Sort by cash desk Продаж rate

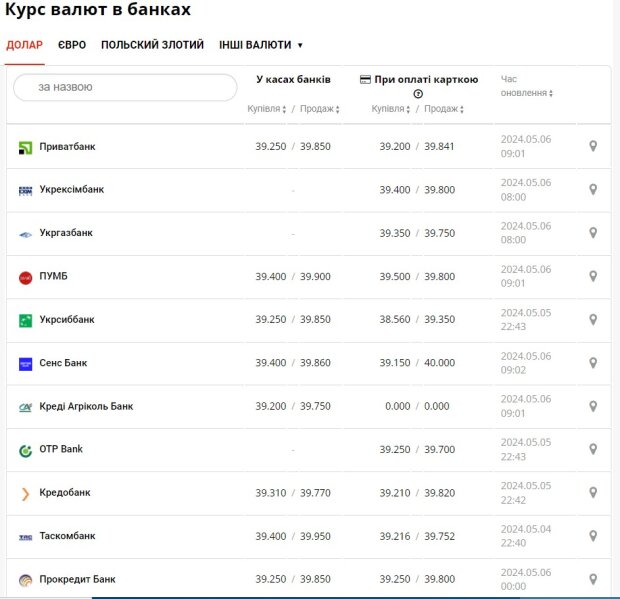(x=320, y=109)
